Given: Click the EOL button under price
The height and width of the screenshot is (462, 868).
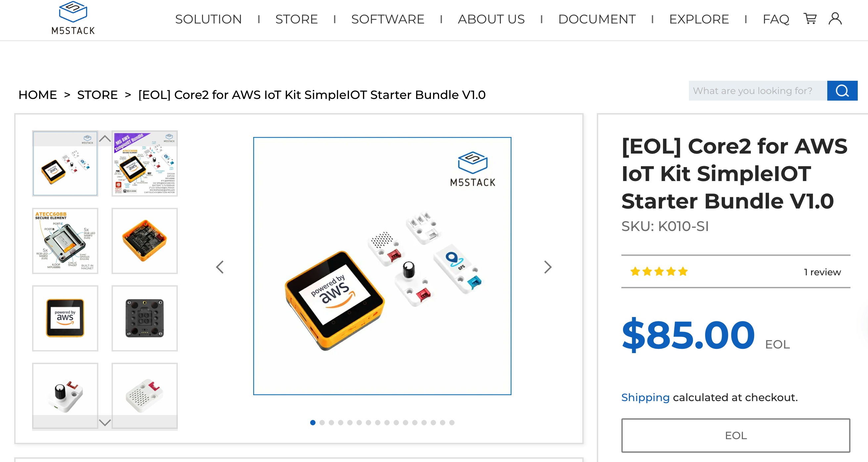Looking at the screenshot, I should tap(736, 436).
